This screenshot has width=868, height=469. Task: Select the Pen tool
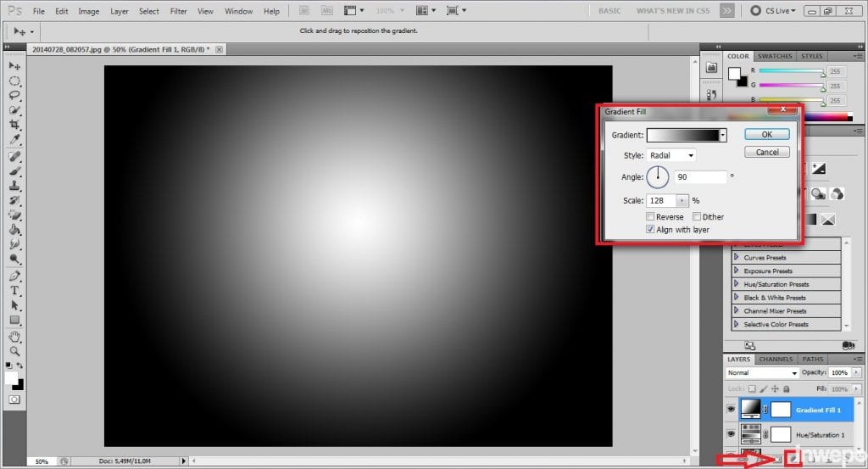click(14, 276)
